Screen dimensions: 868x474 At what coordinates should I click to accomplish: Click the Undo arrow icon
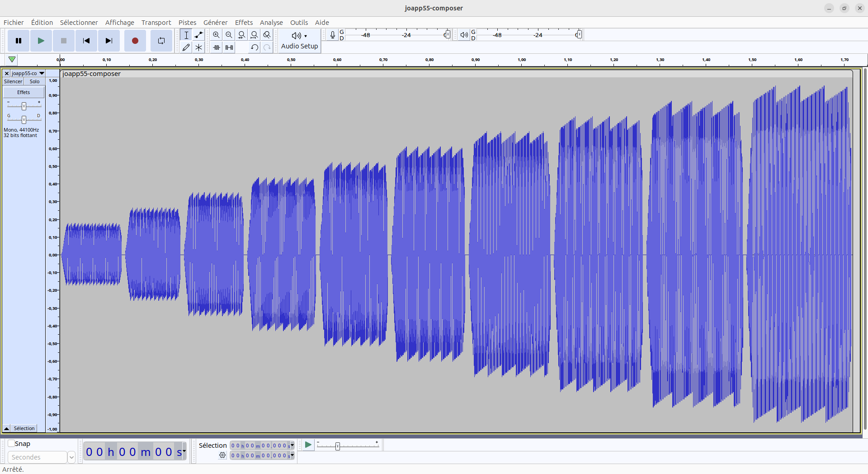255,47
